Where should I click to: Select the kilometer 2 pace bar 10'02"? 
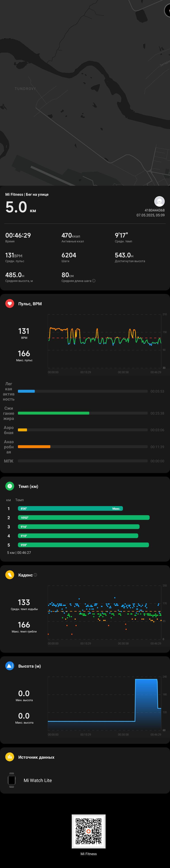click(84, 518)
